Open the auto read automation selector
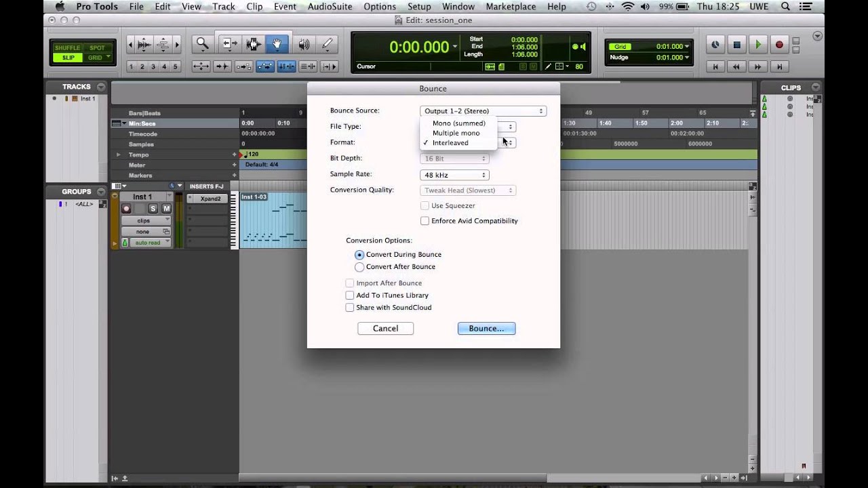 pyautogui.click(x=150, y=243)
